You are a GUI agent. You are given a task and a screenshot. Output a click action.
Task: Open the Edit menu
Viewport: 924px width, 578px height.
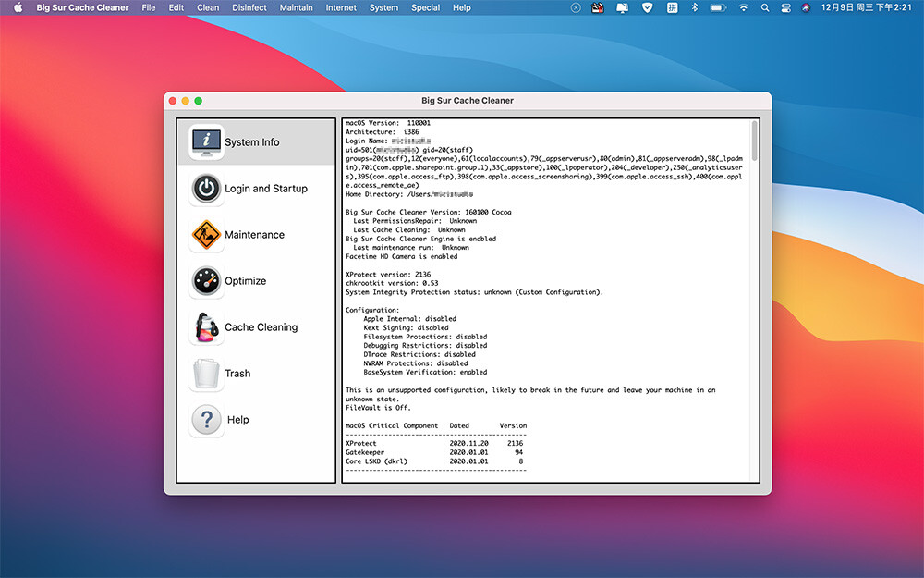(176, 7)
